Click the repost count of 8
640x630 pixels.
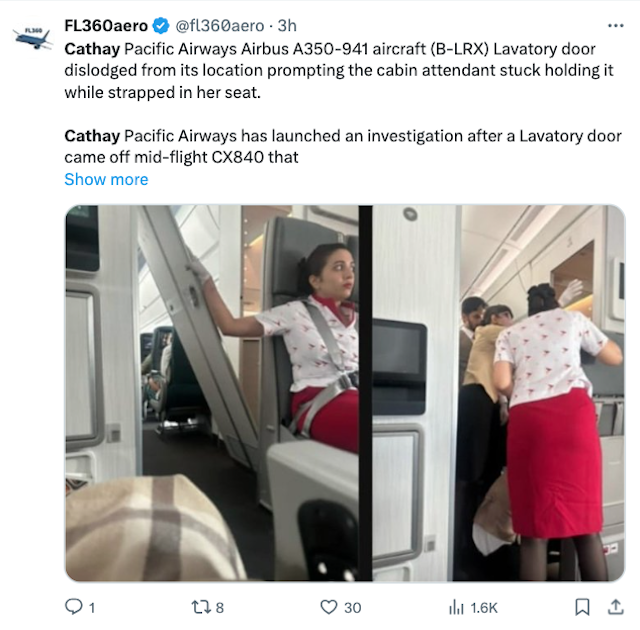coord(220,607)
